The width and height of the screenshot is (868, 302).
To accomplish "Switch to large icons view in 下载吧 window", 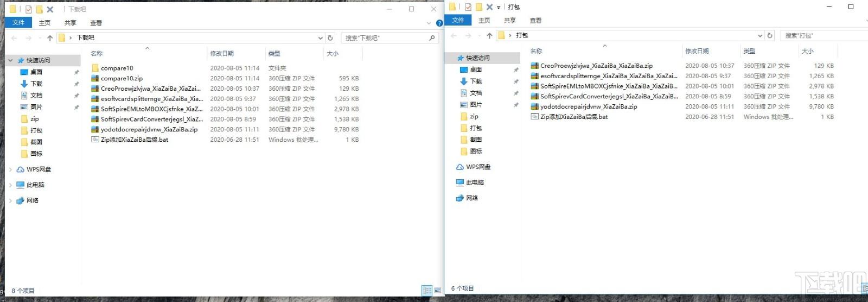I will coord(437,291).
